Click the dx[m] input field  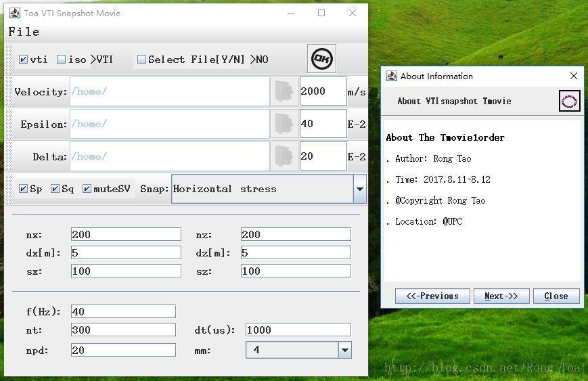point(126,252)
